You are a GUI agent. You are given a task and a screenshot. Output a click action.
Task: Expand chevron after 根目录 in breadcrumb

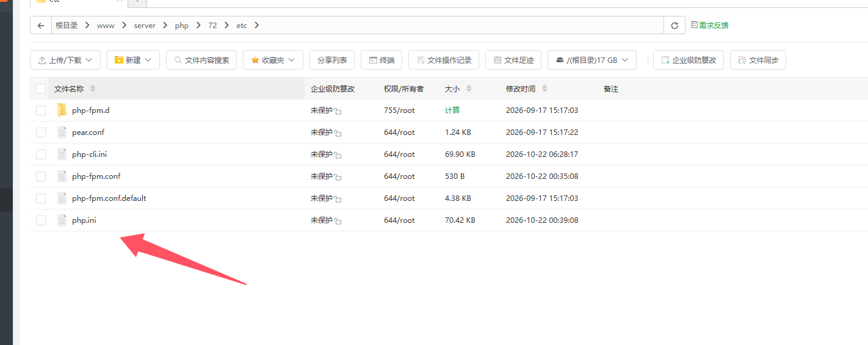point(87,25)
